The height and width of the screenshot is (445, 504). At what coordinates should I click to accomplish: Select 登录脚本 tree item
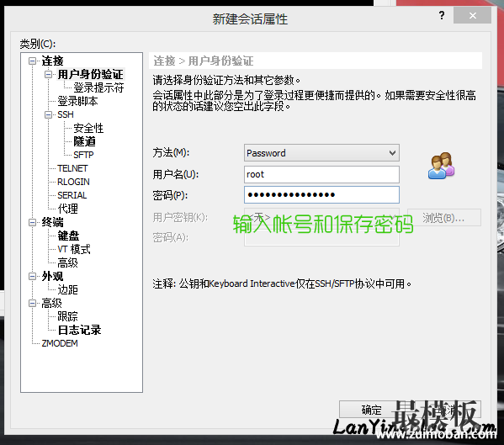pos(77,101)
